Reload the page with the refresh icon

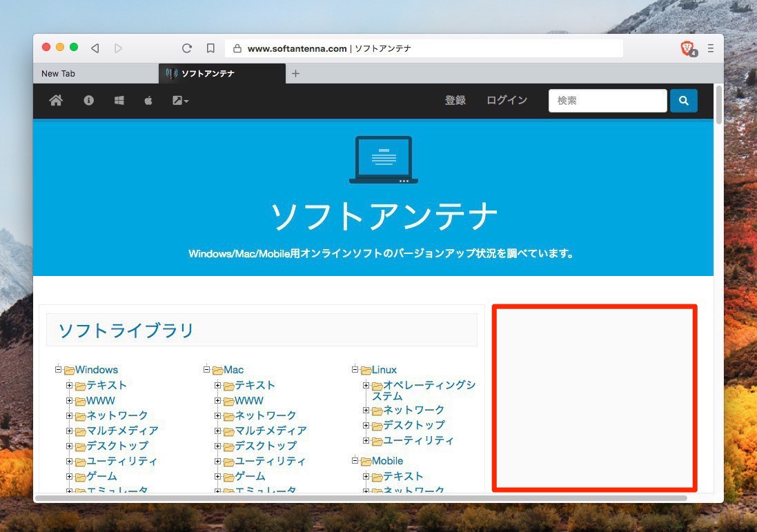[187, 48]
